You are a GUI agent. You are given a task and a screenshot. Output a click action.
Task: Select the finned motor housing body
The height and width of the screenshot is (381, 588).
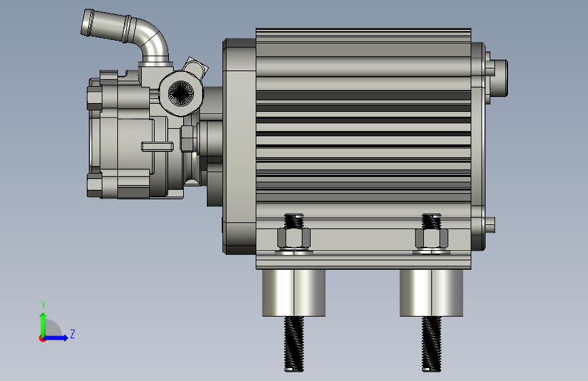coord(364,148)
